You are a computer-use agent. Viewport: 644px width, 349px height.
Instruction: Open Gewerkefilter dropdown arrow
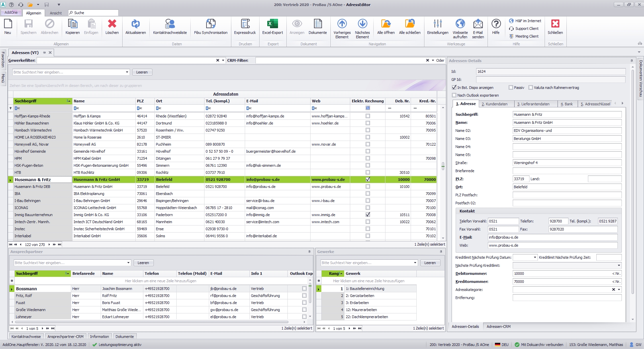click(x=223, y=60)
